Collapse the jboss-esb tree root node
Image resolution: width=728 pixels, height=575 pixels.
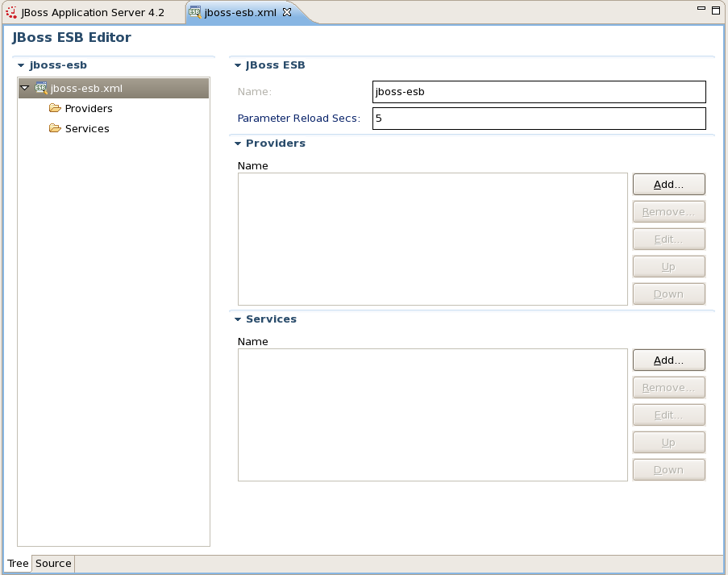24,87
